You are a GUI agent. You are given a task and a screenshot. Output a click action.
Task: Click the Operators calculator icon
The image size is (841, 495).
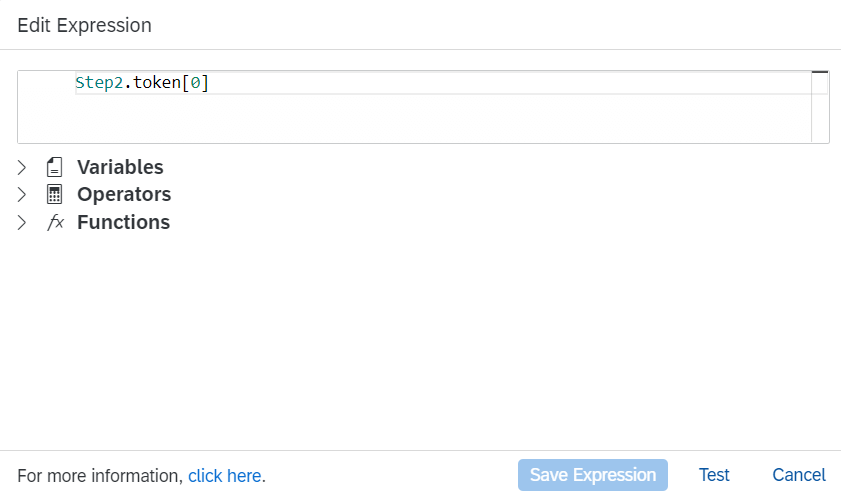(x=54, y=195)
